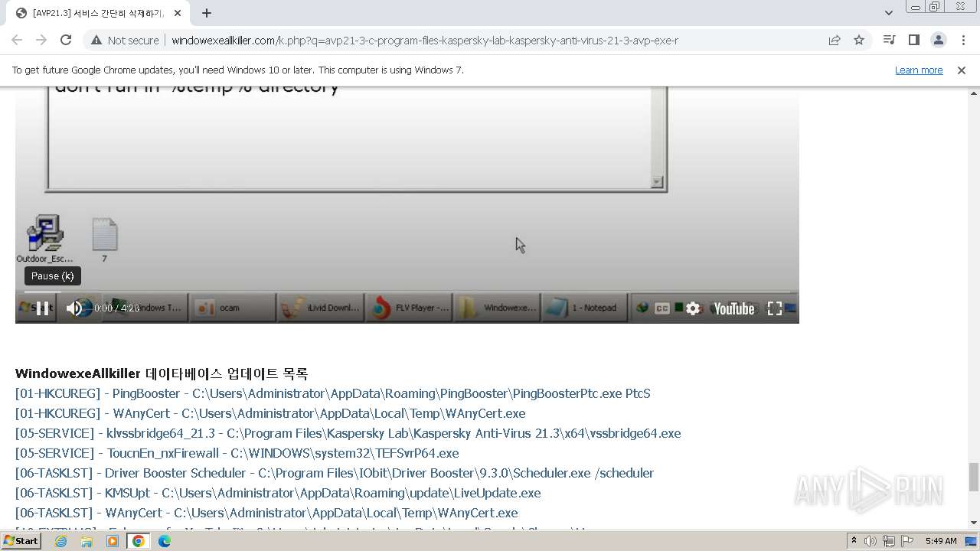This screenshot has height=551, width=980.
Task: Open Chrome side panel
Action: (x=913, y=40)
